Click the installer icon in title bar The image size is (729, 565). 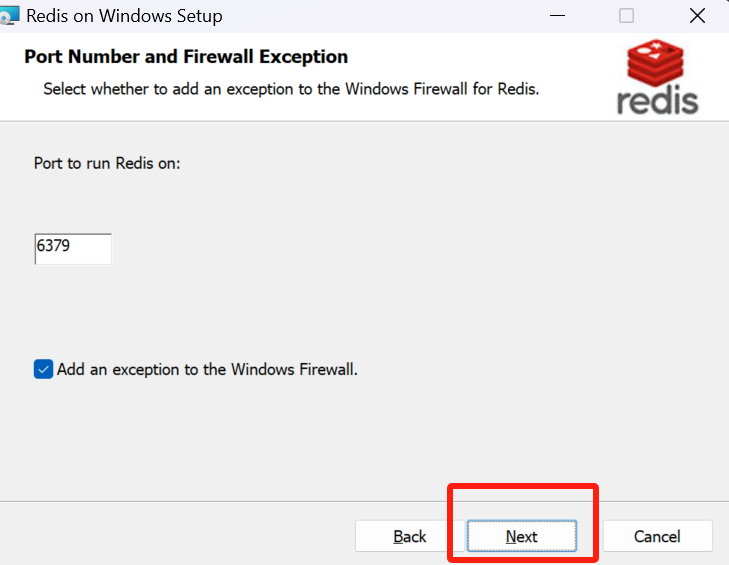(x=9, y=15)
